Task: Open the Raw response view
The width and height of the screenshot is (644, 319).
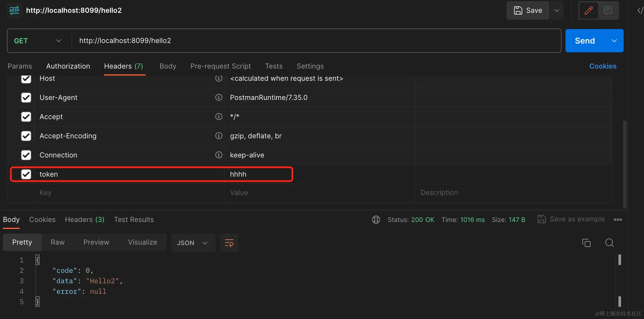Action: coord(58,242)
